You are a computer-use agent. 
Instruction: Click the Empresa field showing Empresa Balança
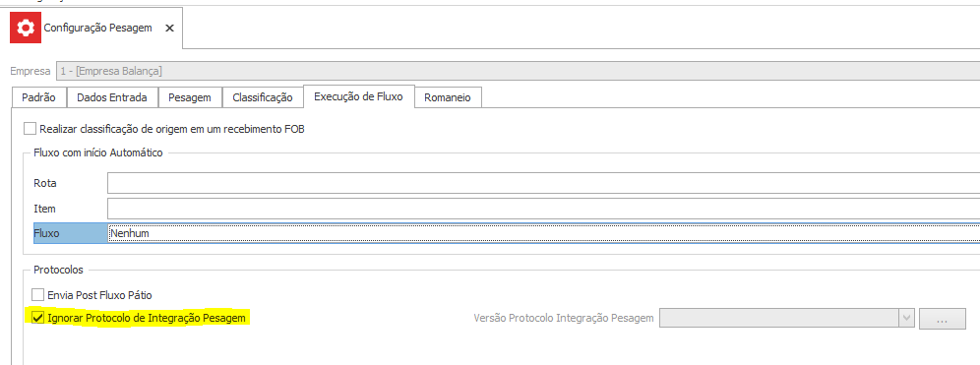click(x=518, y=71)
